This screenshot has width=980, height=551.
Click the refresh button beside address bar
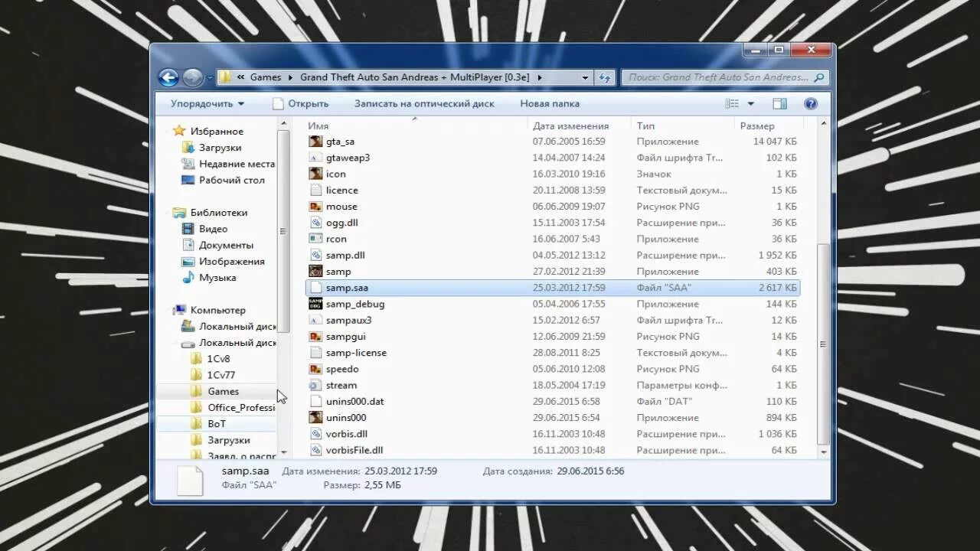point(605,77)
